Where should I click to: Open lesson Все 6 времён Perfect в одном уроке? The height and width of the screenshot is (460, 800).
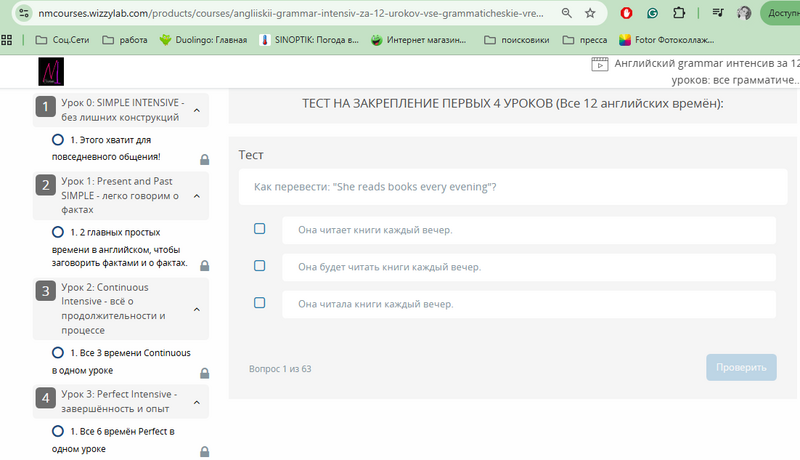pos(113,440)
